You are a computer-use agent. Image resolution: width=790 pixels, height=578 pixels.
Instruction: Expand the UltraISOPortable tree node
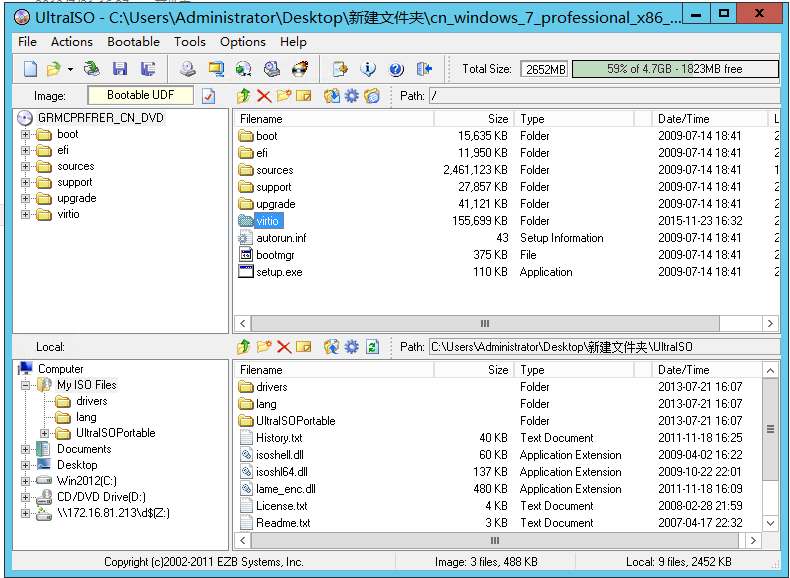(x=44, y=433)
